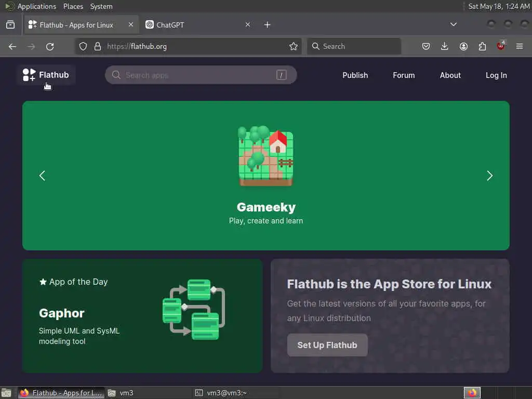
Task: Click the Set Up Flathub button
Action: point(327,345)
